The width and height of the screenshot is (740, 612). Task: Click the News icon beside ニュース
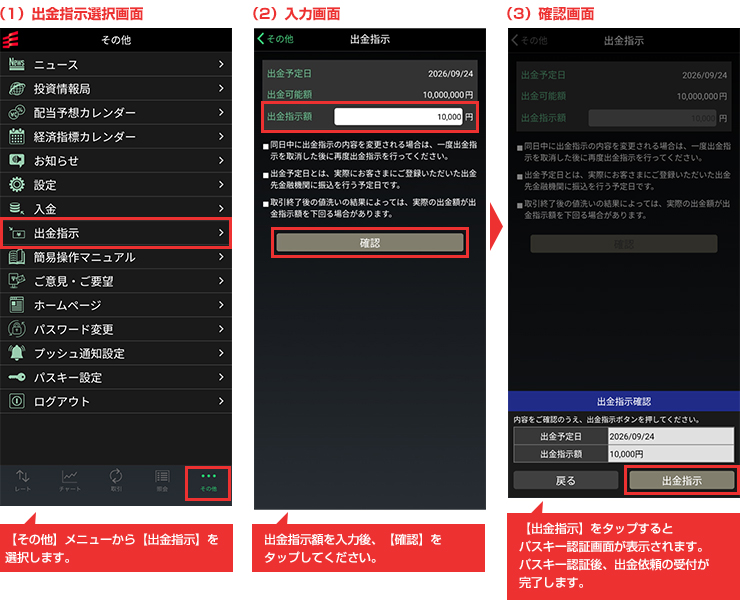17,64
